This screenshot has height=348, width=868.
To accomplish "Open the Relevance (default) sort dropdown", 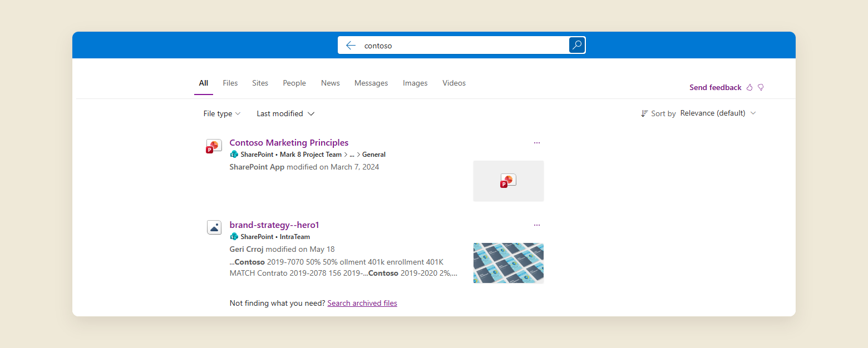I will pyautogui.click(x=718, y=113).
